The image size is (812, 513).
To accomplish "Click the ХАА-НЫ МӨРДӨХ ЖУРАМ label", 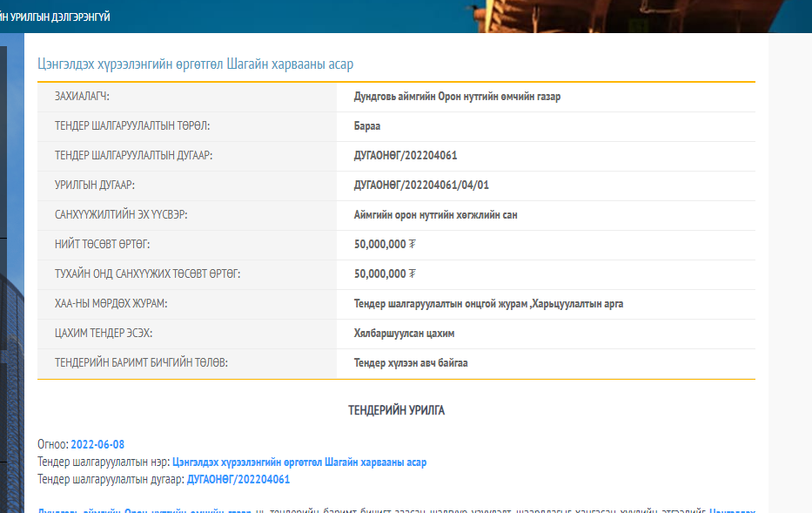I will point(111,304).
